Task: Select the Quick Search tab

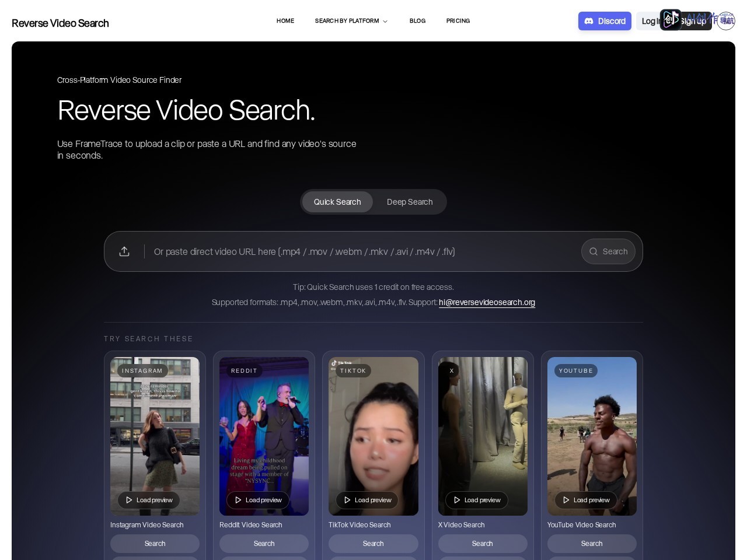Action: 337,202
